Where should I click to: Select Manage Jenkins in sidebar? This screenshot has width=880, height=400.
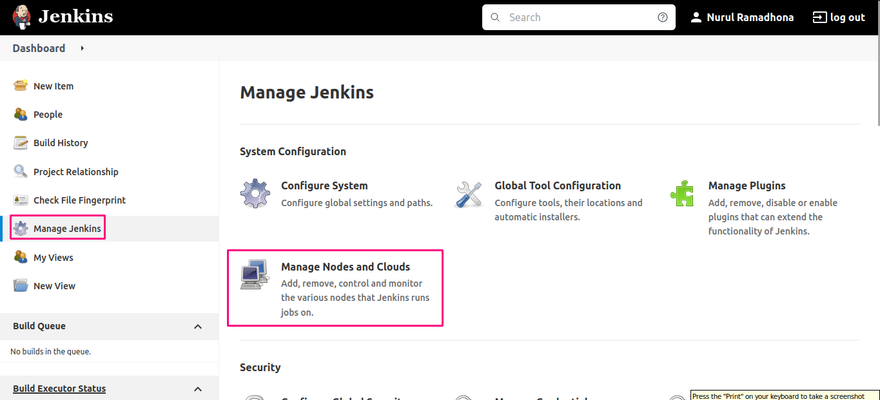[67, 229]
